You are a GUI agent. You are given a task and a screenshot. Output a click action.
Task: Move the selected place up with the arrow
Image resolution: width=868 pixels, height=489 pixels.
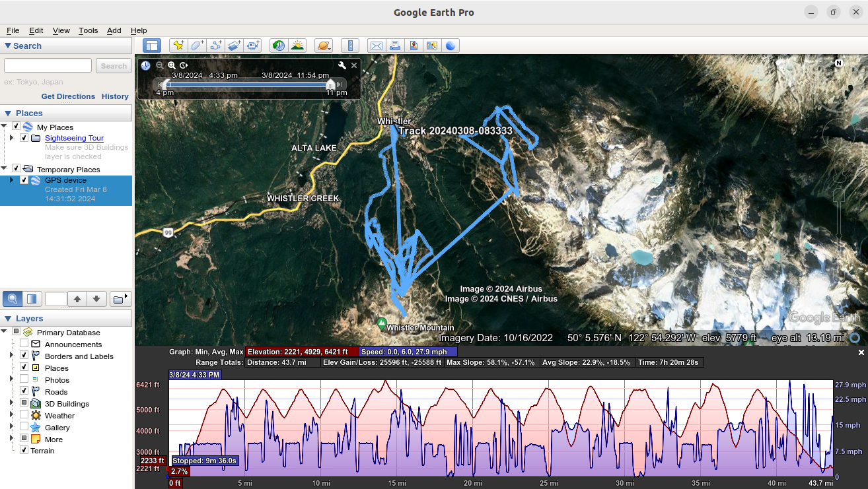click(77, 299)
